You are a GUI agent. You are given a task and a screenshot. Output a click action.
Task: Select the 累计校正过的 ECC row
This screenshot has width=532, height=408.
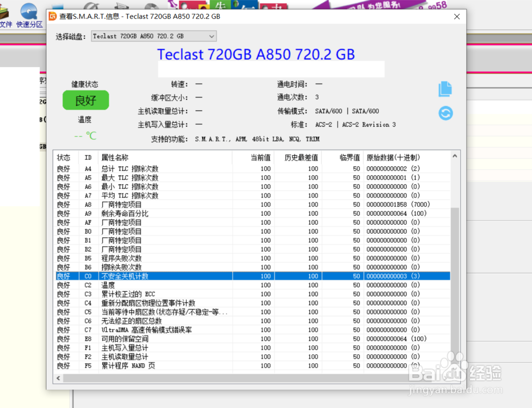[253, 294]
